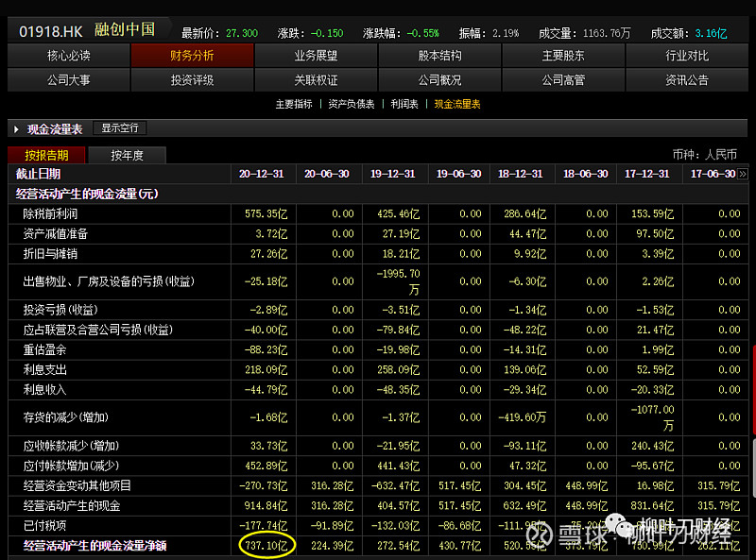
Task: Select the 除税前利润 row label
Action: tap(50, 214)
